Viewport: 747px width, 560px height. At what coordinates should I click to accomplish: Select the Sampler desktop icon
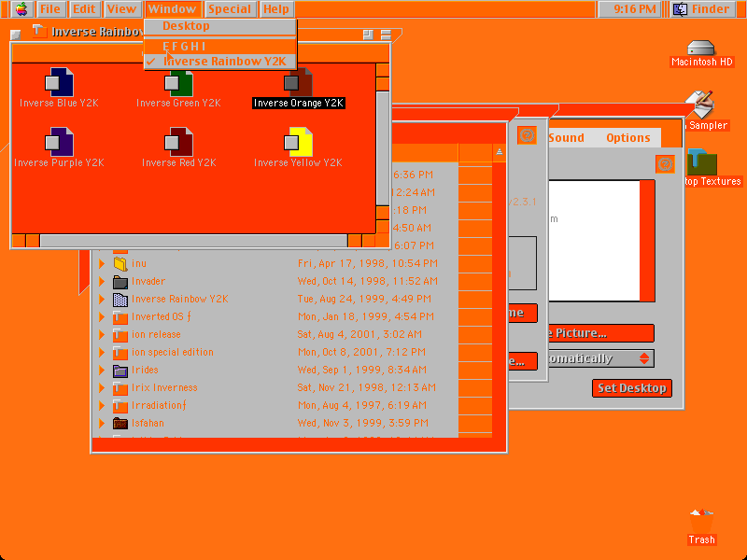[x=700, y=105]
